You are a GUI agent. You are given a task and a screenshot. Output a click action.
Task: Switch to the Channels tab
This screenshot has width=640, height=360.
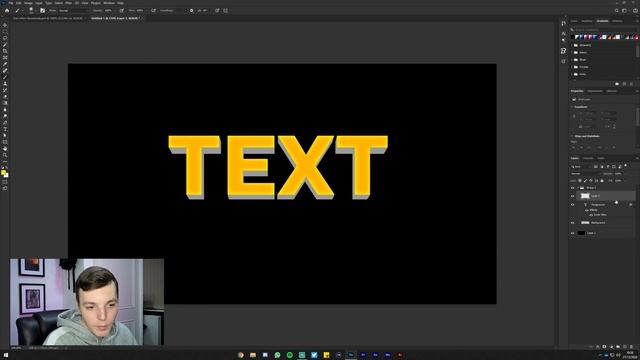588,158
